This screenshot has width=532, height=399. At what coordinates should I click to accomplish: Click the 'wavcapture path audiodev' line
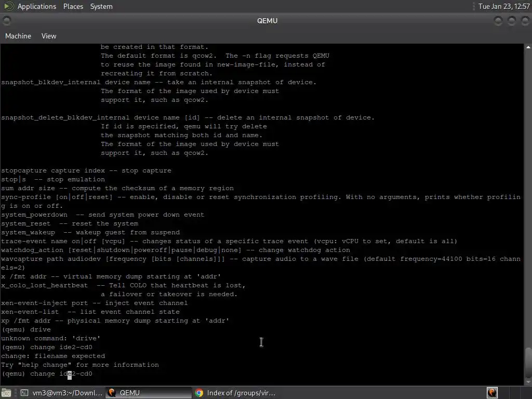tap(261, 263)
